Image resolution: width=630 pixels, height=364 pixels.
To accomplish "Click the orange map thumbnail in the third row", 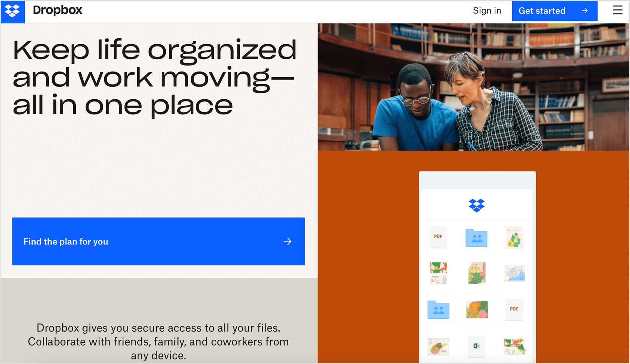I will point(477,309).
